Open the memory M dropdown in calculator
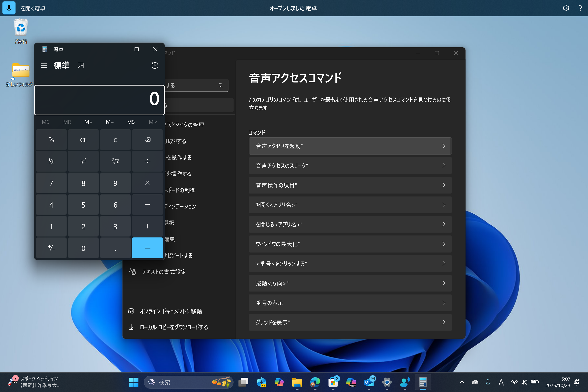 click(153, 122)
